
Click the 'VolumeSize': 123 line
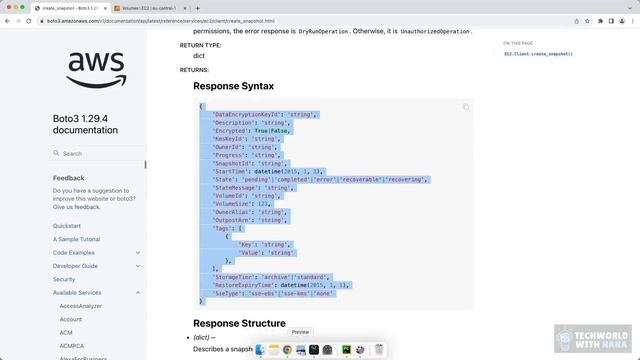point(242,204)
